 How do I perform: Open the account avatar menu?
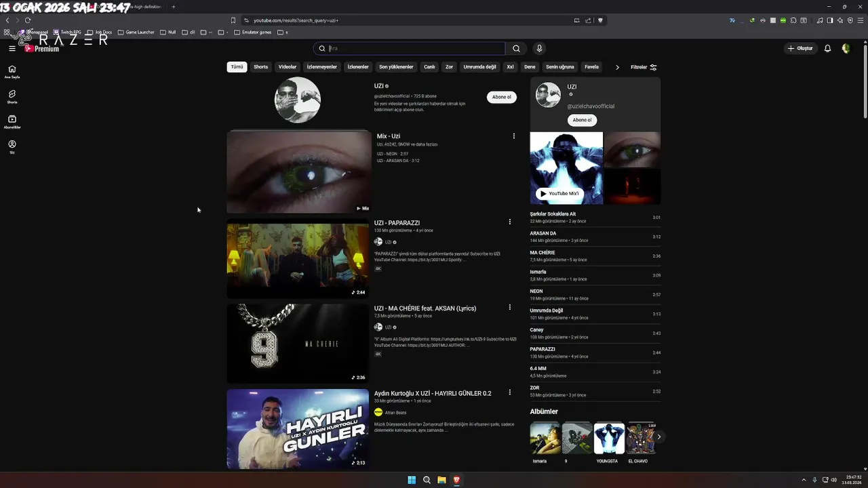point(846,48)
